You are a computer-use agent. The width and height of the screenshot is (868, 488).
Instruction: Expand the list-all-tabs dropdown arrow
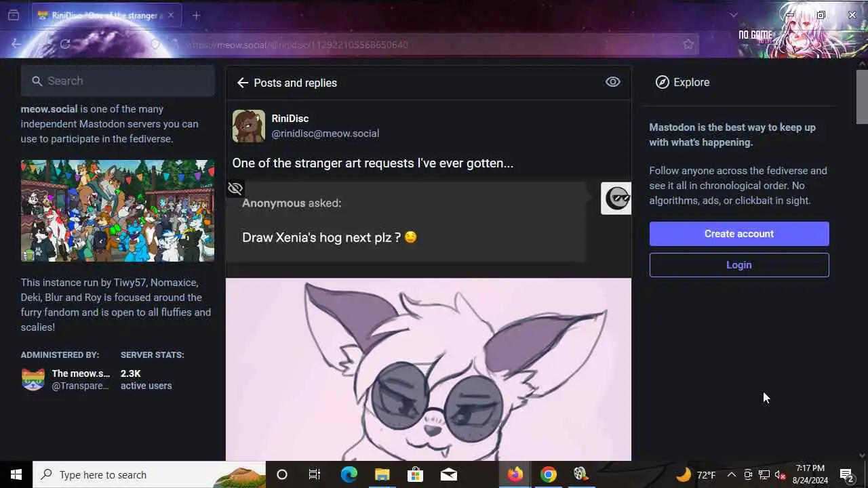tap(733, 15)
